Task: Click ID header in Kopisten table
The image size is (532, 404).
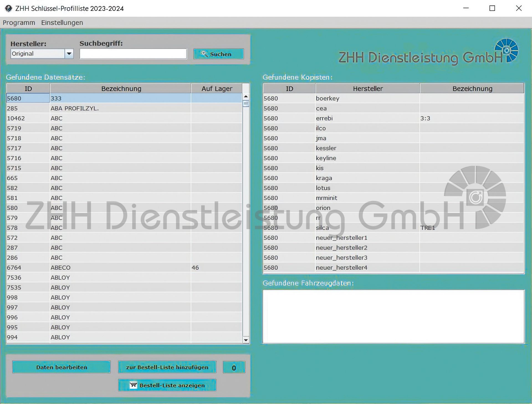Action: tap(289, 88)
